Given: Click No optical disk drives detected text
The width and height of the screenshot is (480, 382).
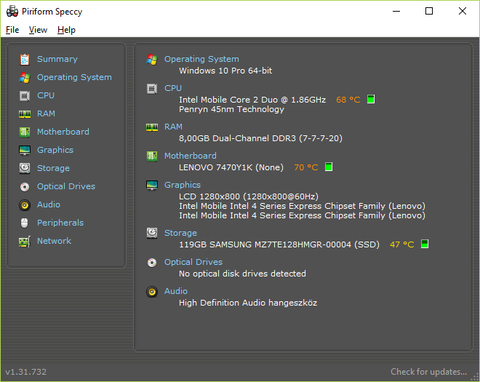Looking at the screenshot, I should click(x=243, y=274).
